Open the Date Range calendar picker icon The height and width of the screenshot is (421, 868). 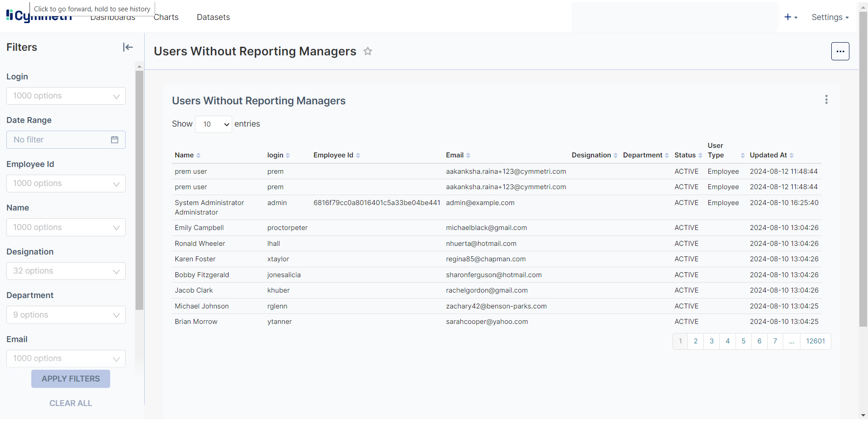(x=115, y=140)
